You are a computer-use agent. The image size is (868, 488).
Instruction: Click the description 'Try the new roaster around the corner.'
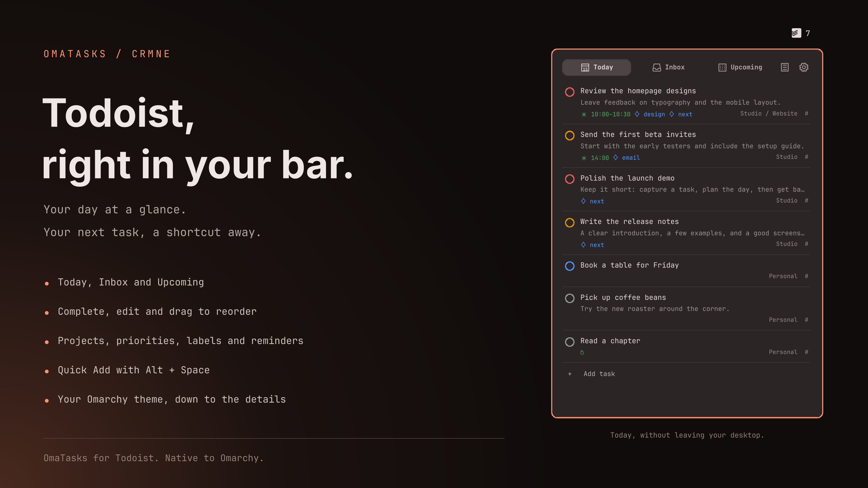point(655,309)
